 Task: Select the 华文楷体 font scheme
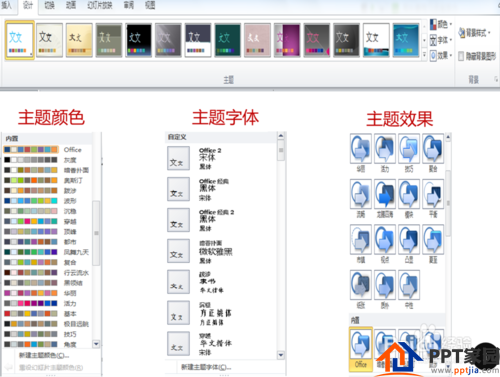(x=221, y=343)
